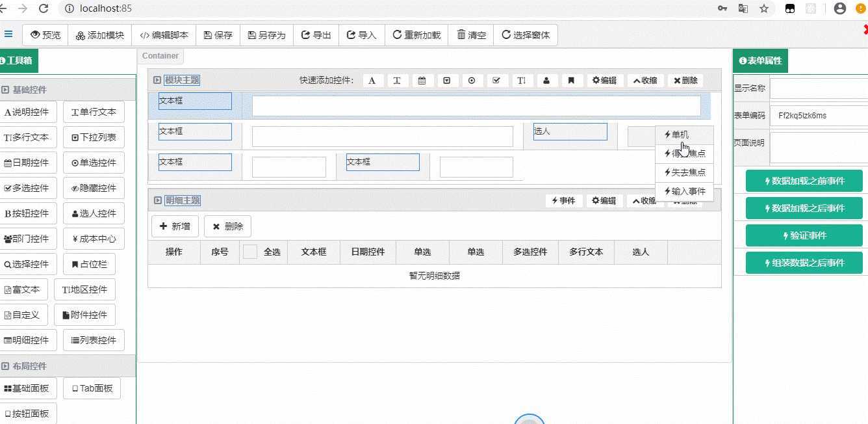Click 选择窗体 in the toolbar

click(x=526, y=35)
